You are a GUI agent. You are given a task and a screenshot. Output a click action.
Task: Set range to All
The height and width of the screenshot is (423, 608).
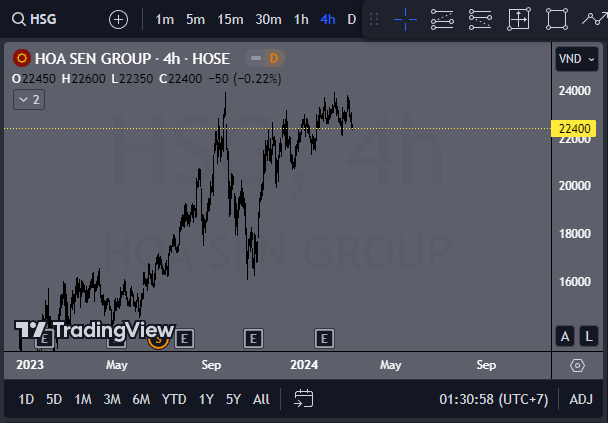261,399
